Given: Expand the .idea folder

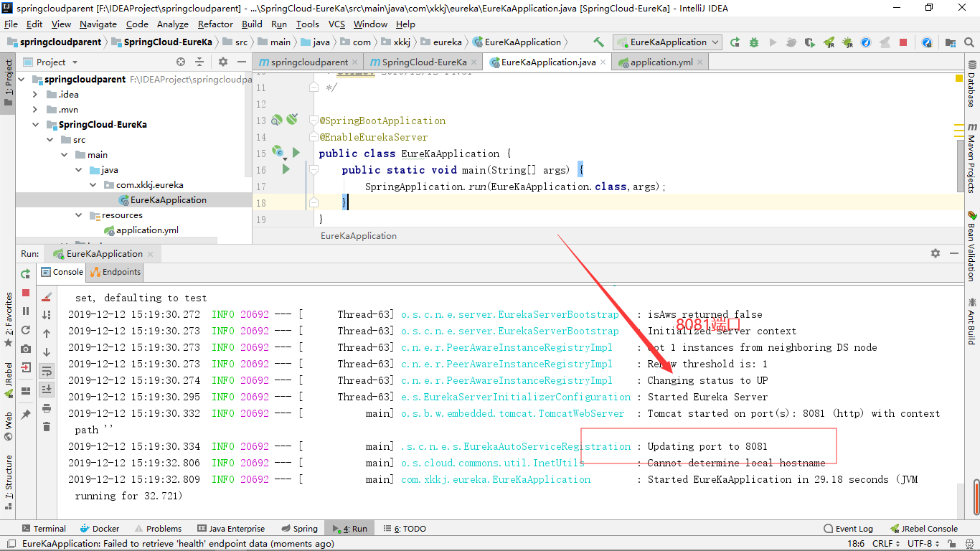Looking at the screenshot, I should (35, 94).
